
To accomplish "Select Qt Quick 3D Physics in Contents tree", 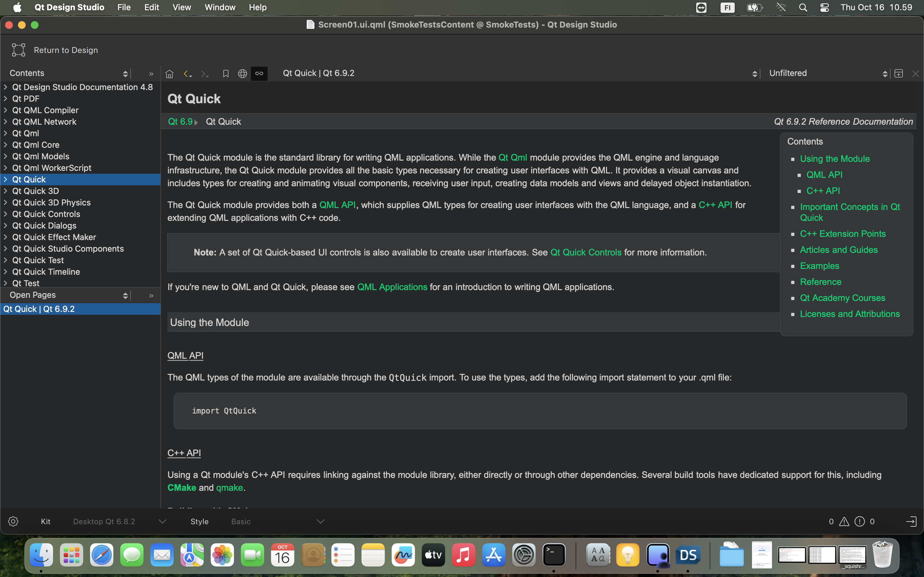I will point(52,203).
